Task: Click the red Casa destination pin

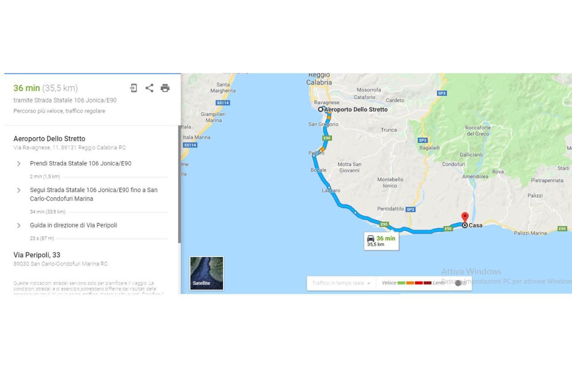Action: 465,218
